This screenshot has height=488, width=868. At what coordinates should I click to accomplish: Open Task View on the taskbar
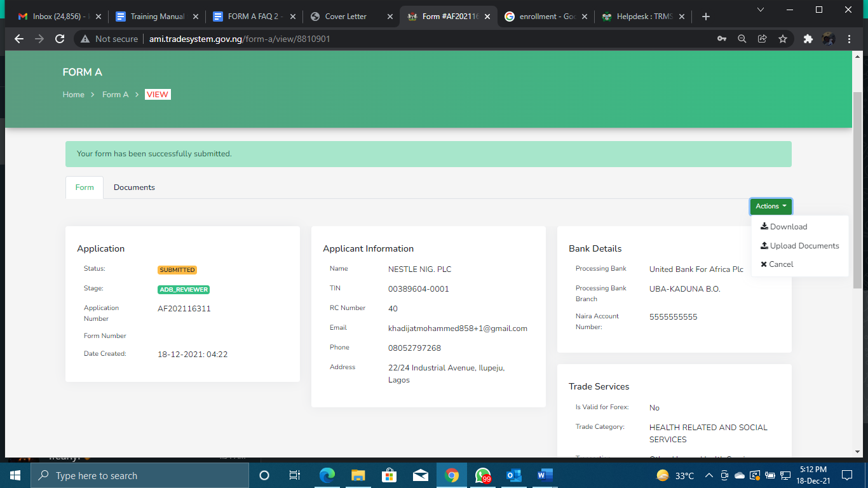click(295, 475)
